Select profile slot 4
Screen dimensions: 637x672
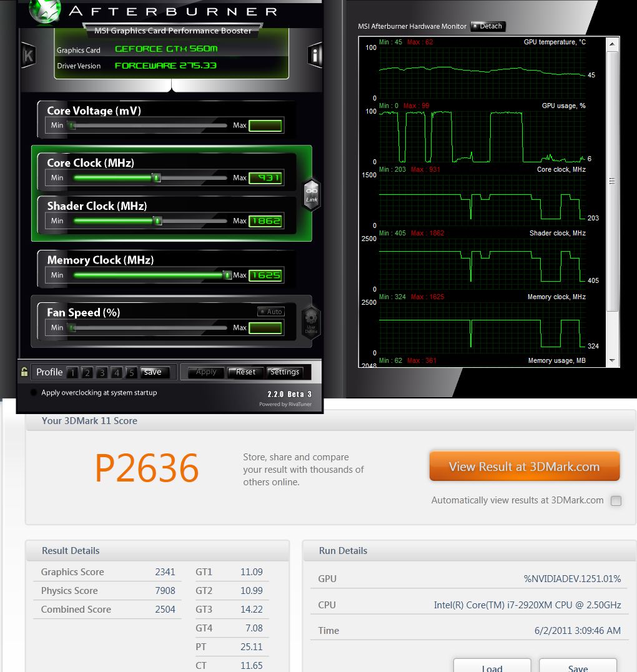[x=117, y=372]
